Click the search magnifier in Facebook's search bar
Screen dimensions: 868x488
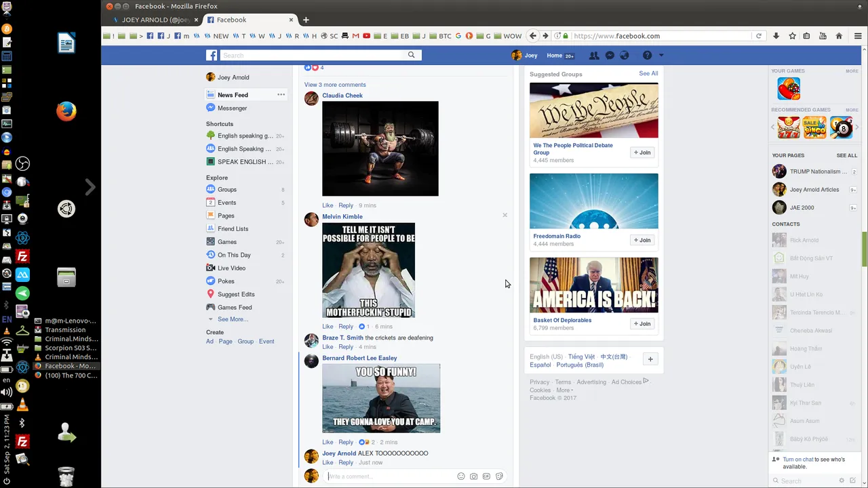pyautogui.click(x=411, y=55)
